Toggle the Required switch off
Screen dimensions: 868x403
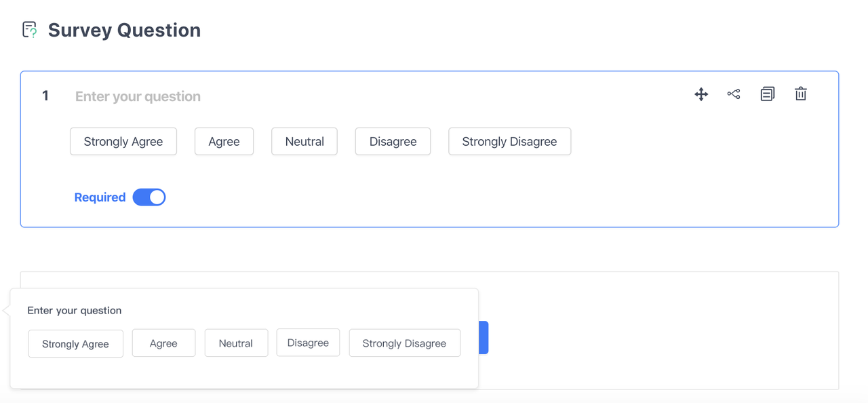click(149, 197)
